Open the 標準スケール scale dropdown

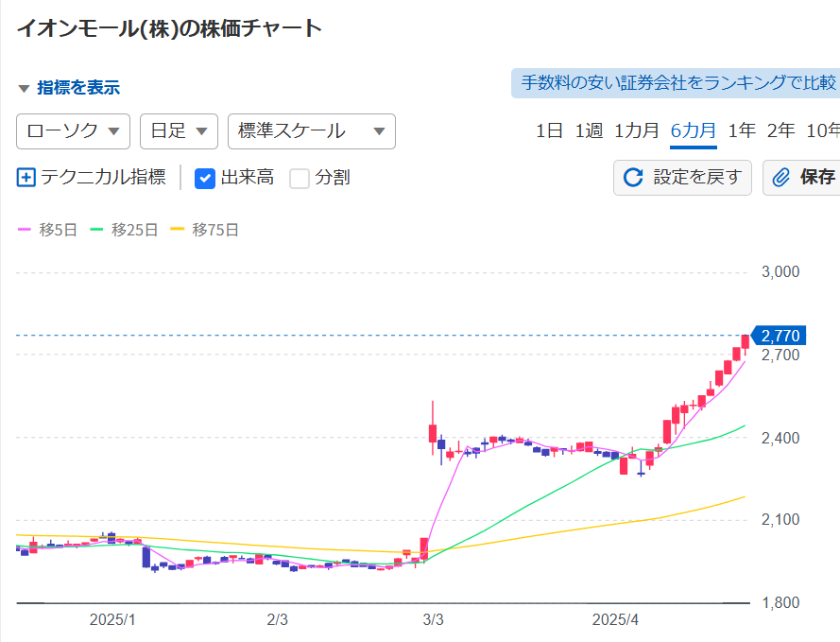click(312, 131)
